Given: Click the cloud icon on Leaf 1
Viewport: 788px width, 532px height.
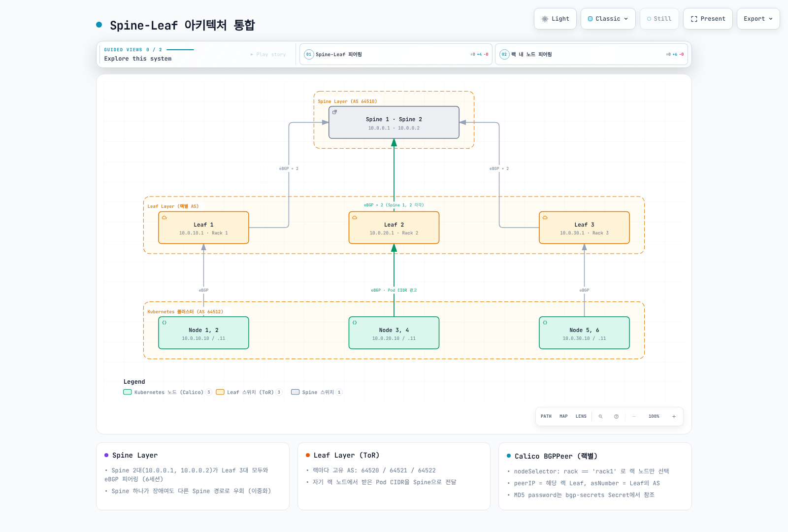Looking at the screenshot, I should (164, 217).
